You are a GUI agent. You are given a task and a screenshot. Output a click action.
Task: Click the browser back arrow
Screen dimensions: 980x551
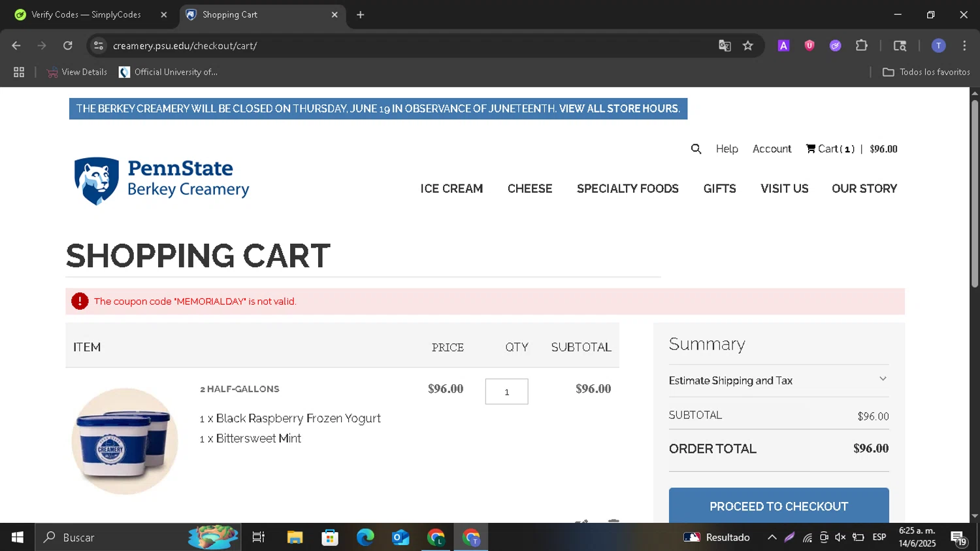point(16,46)
